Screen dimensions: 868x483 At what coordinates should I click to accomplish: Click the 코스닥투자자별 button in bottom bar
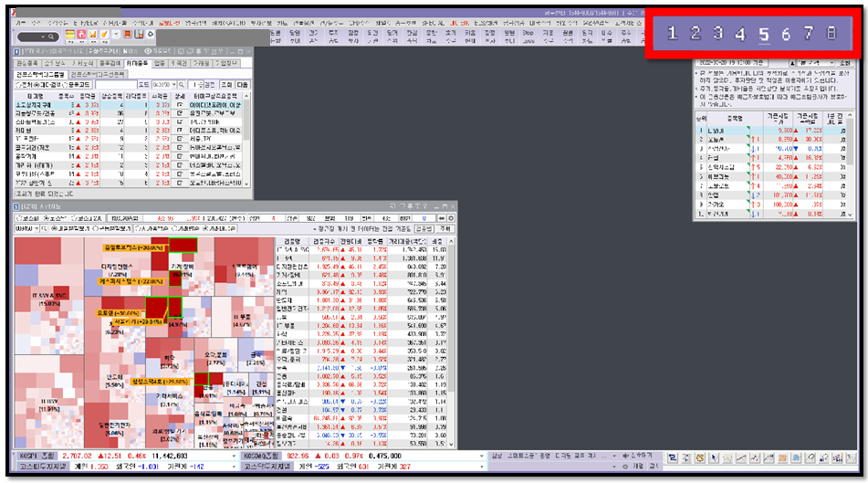click(x=267, y=467)
